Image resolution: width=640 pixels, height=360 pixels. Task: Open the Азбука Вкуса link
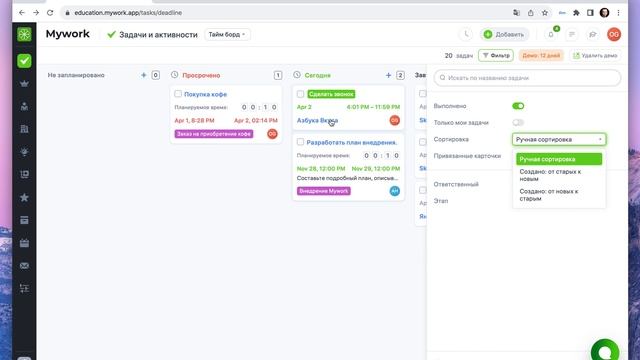[x=317, y=120]
